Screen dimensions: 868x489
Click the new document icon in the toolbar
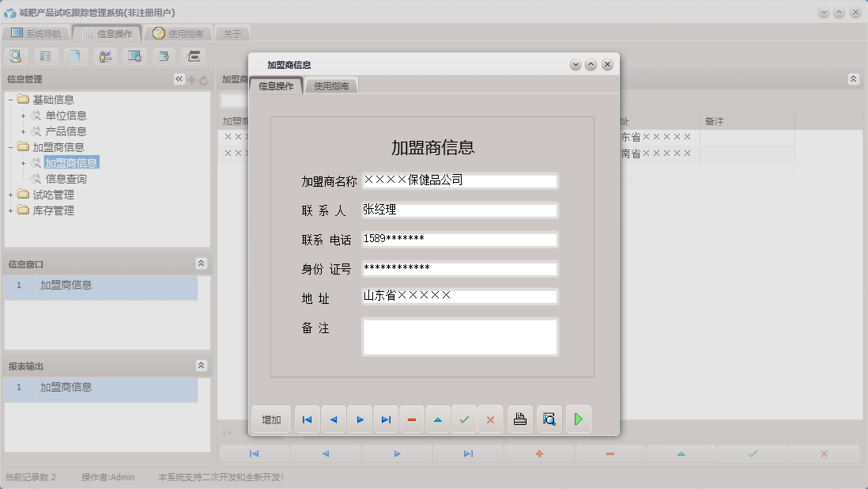(x=74, y=55)
